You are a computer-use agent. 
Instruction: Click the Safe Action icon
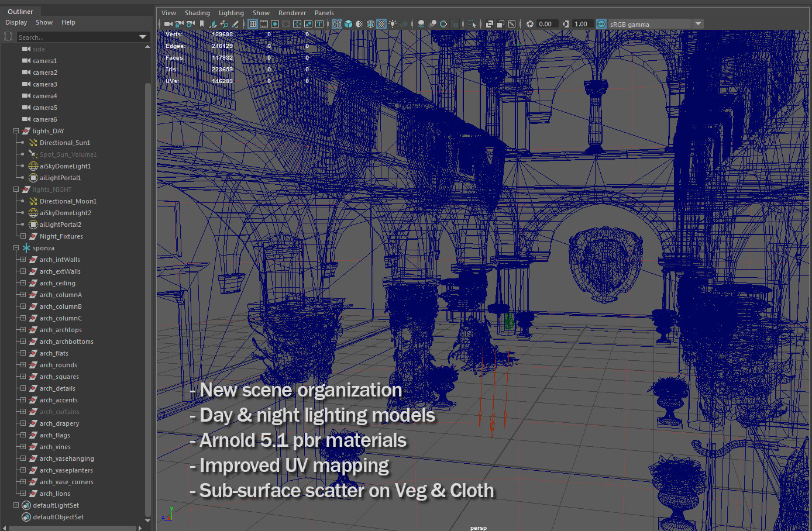pyautogui.click(x=308, y=24)
